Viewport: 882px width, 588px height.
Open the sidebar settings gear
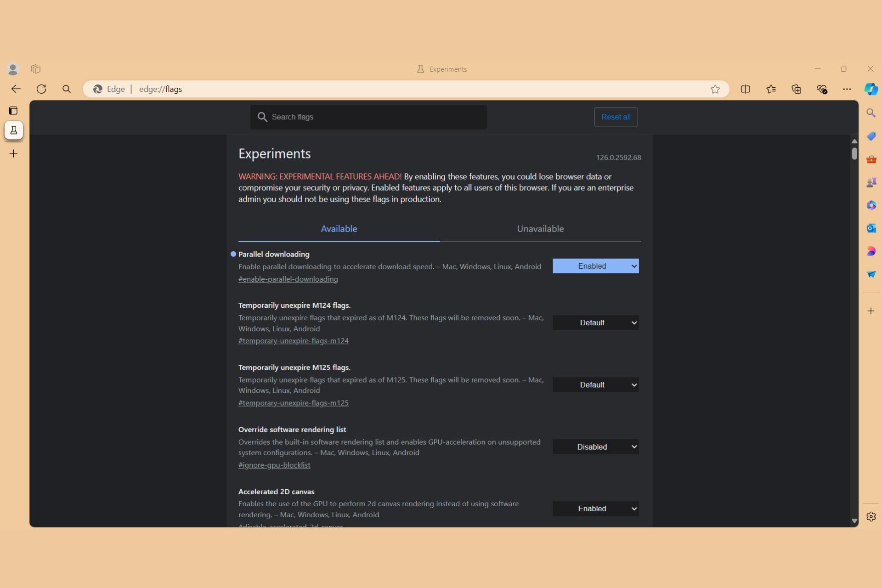(871, 517)
